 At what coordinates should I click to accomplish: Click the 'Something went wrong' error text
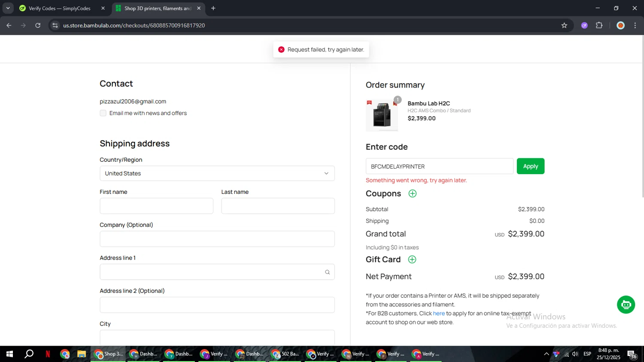pyautogui.click(x=416, y=181)
